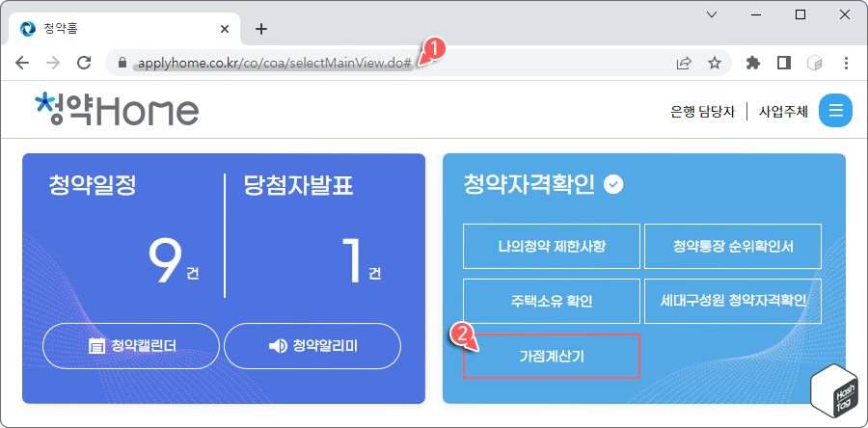
Task: Click the cube extension icon in toolbar
Action: point(814,64)
